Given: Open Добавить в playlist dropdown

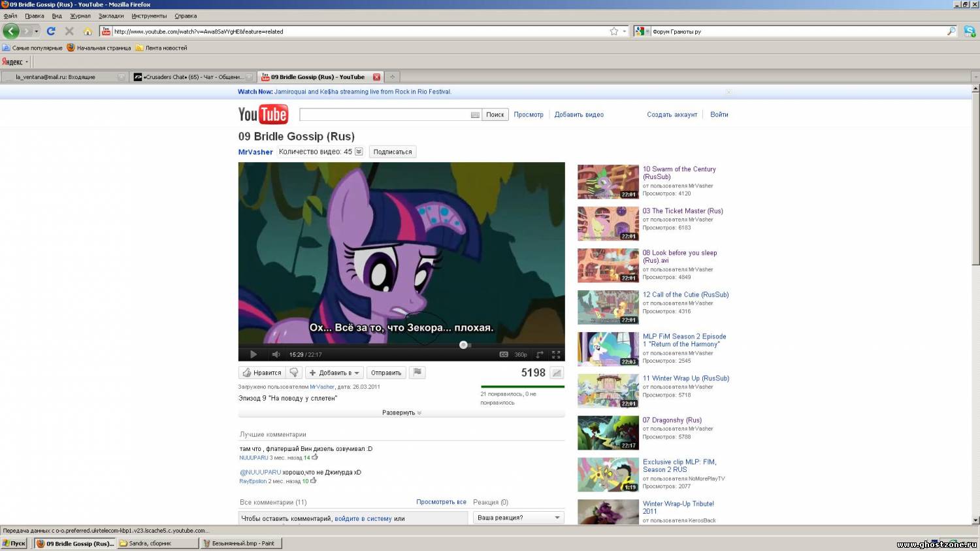Looking at the screenshot, I should point(334,373).
